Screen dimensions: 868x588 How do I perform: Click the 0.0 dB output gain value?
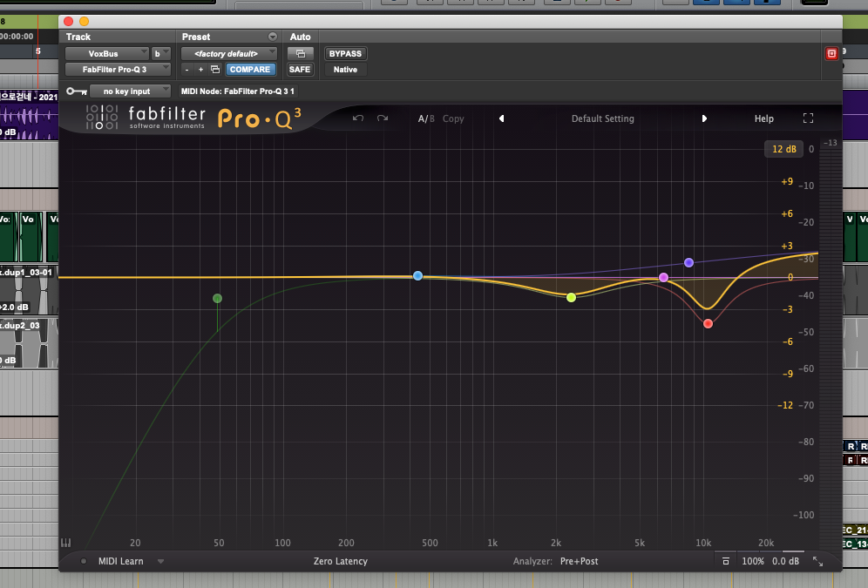[x=785, y=561]
